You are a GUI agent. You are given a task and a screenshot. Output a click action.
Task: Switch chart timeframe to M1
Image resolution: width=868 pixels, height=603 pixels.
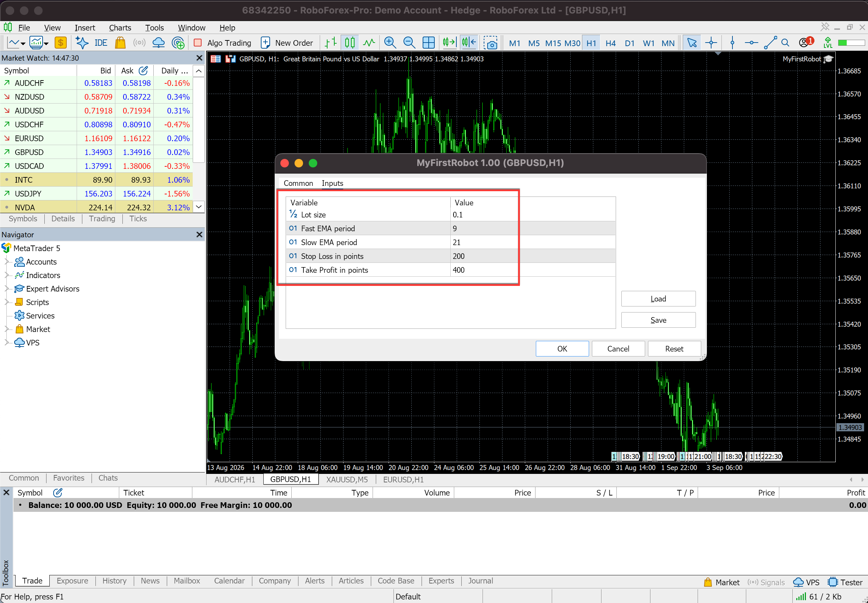pyautogui.click(x=514, y=43)
